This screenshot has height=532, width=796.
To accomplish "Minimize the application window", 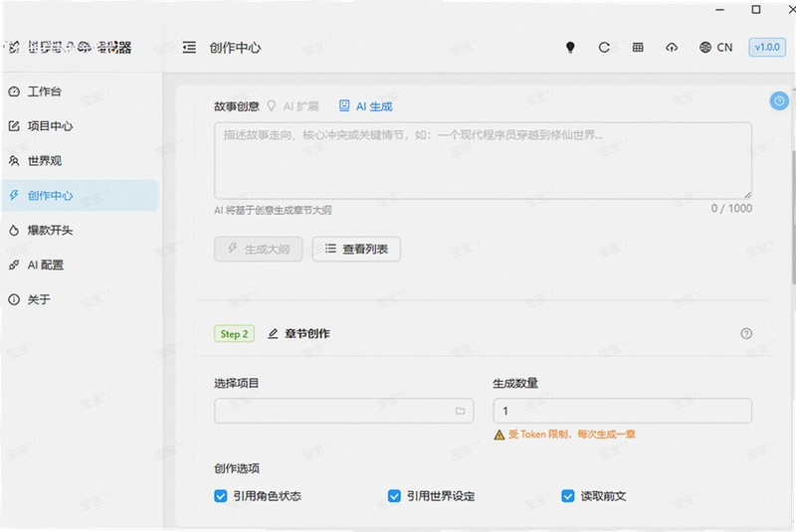I will (x=719, y=10).
